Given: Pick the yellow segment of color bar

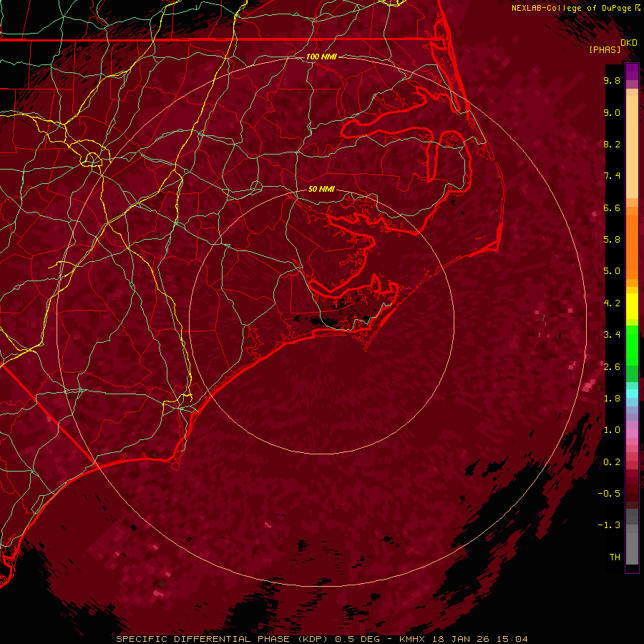Looking at the screenshot, I should point(632,306).
